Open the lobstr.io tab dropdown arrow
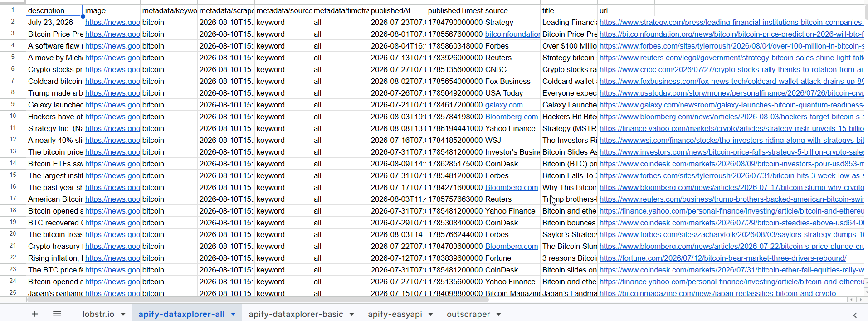Image resolution: width=868 pixels, height=321 pixels. coord(123,315)
